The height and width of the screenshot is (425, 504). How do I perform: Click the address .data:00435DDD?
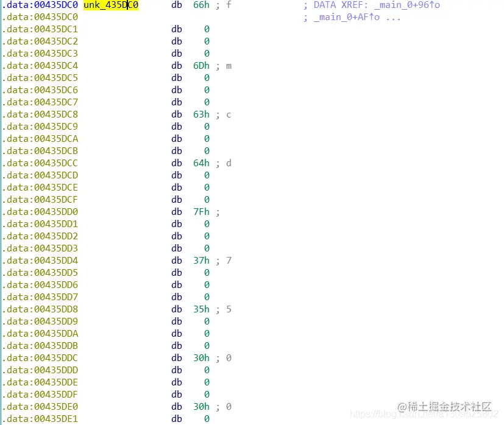pos(40,370)
